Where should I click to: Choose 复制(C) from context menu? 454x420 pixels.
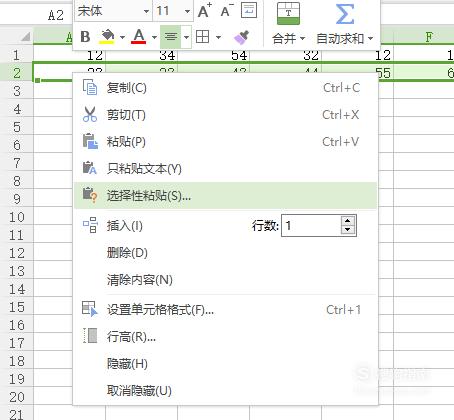coord(225,88)
